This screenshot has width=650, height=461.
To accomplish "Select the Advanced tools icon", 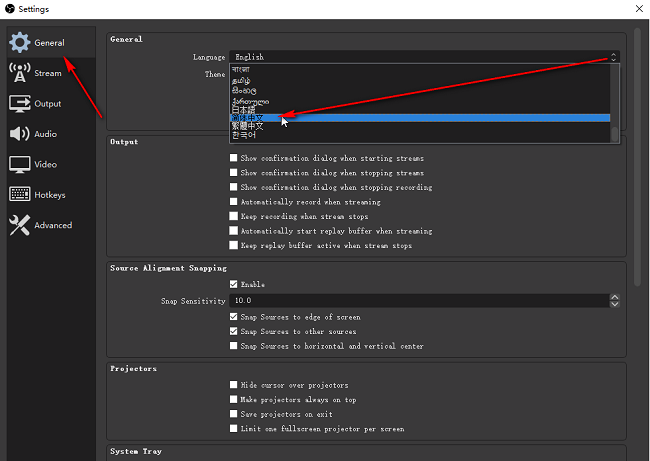I will coord(19,225).
